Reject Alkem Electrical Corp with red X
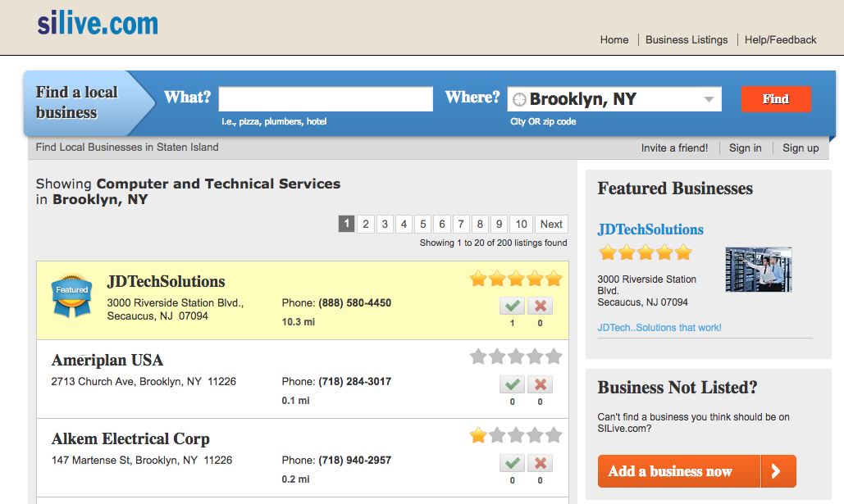The image size is (844, 504). pyautogui.click(x=540, y=463)
